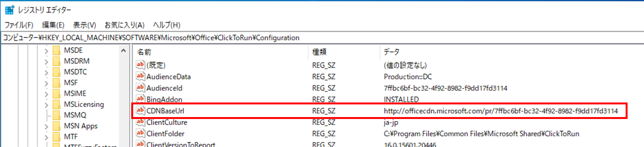Select the AudienceData value name
This screenshot has height=147, width=644.
[x=168, y=77]
